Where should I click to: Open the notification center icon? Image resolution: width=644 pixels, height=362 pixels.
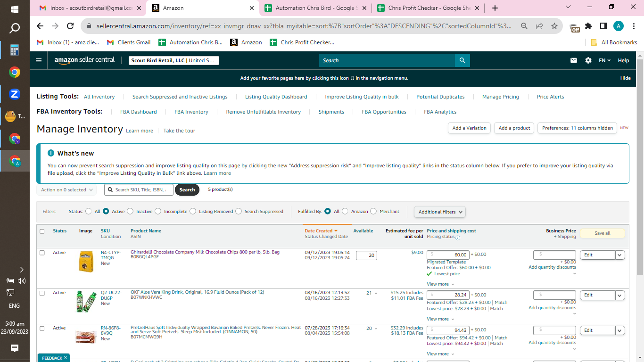(x=15, y=348)
